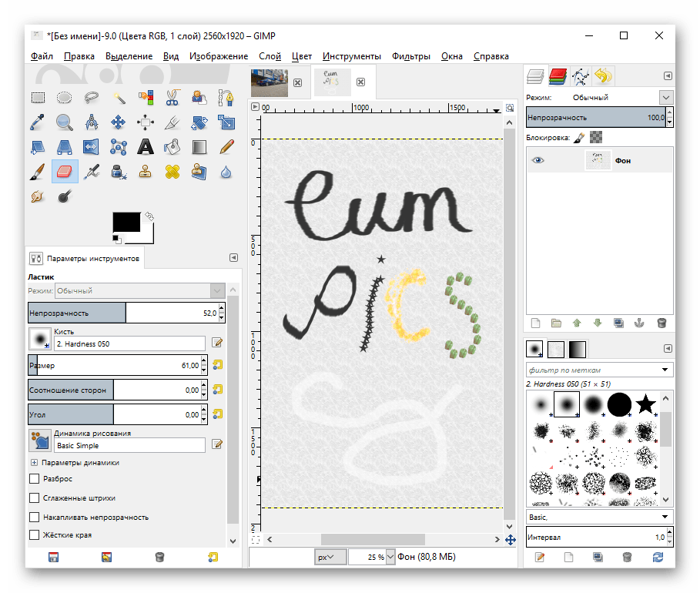This screenshot has width=700, height=593.
Task: Open the Правка menu
Action: pos(79,56)
